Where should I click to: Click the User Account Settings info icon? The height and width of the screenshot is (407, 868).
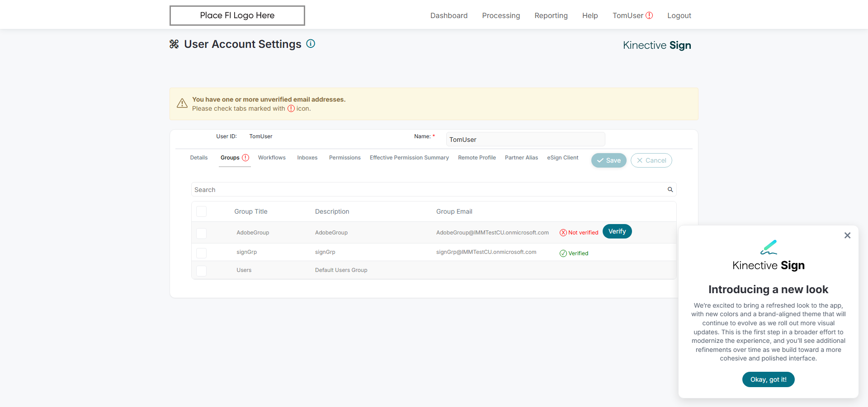(311, 44)
